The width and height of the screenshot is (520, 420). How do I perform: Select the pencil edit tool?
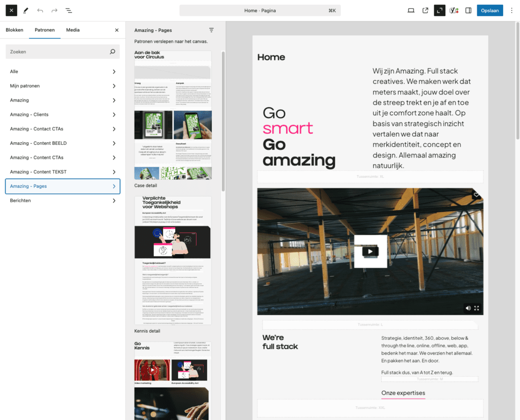[x=25, y=10]
